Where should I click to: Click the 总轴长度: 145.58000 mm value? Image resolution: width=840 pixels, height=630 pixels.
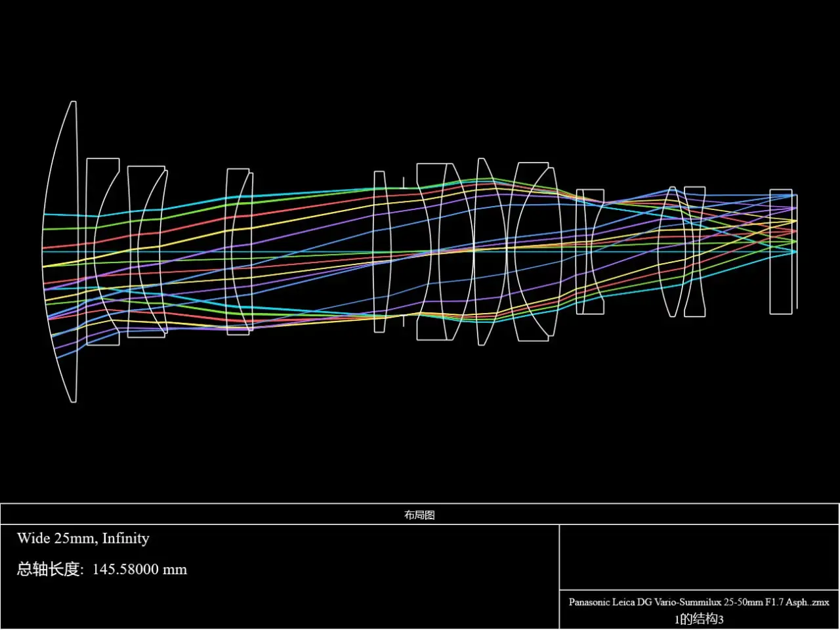(x=102, y=569)
